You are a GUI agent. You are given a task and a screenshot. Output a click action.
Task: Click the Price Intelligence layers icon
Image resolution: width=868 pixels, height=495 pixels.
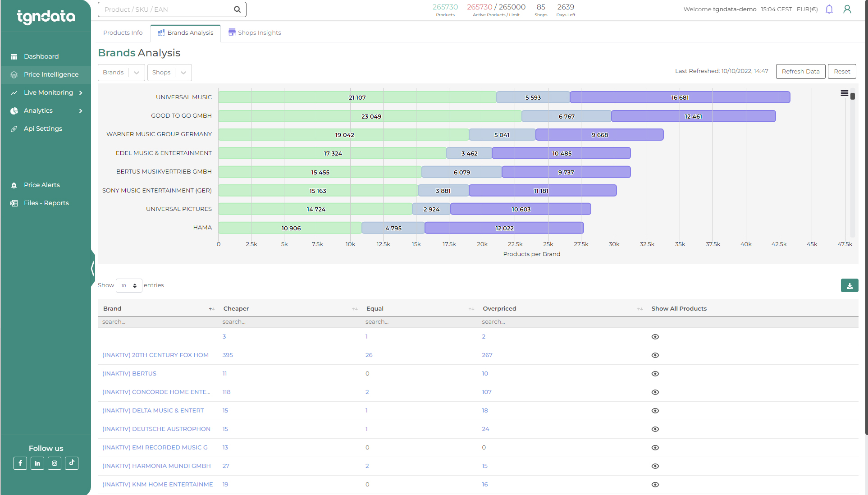(14, 75)
